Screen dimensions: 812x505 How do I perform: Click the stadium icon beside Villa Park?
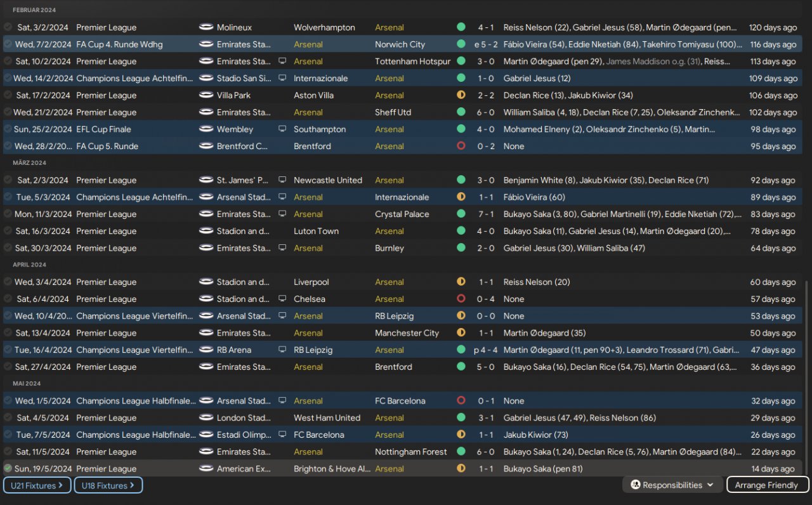click(x=206, y=96)
